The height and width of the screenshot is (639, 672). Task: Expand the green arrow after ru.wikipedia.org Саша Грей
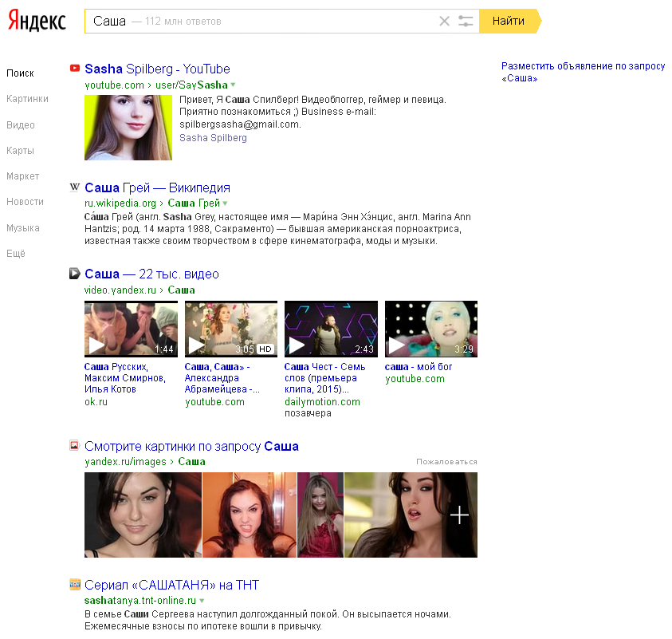[x=225, y=203]
